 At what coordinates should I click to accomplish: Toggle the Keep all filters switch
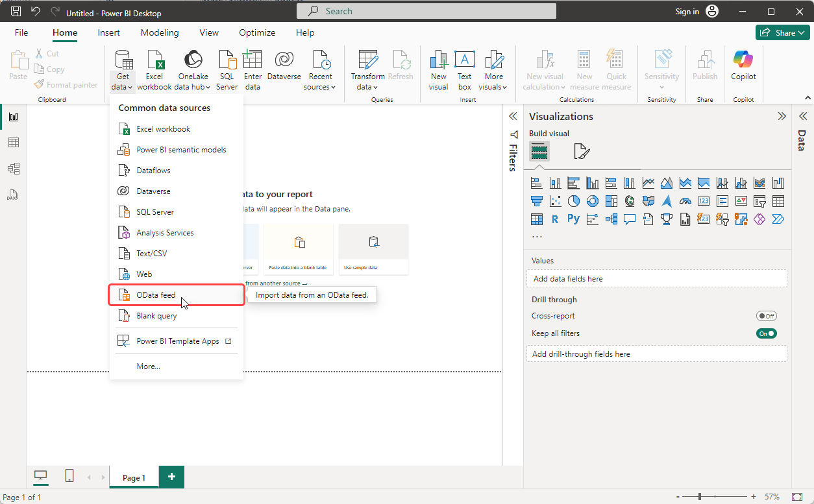coord(767,333)
